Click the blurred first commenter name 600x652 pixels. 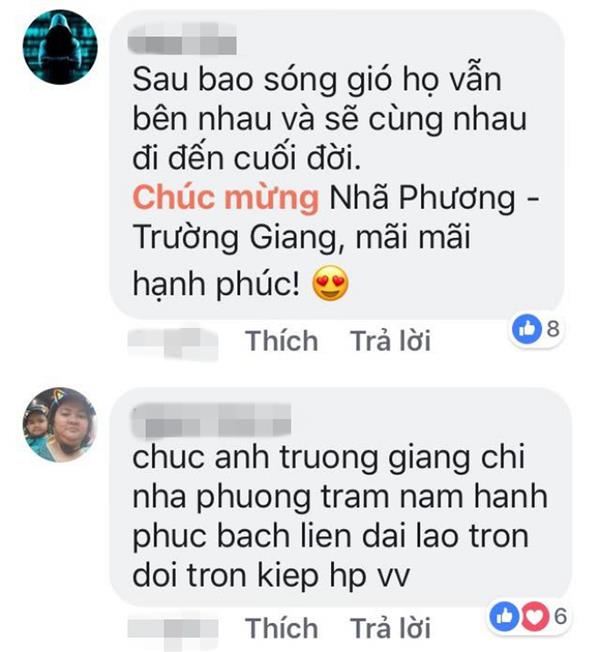pos(182,39)
